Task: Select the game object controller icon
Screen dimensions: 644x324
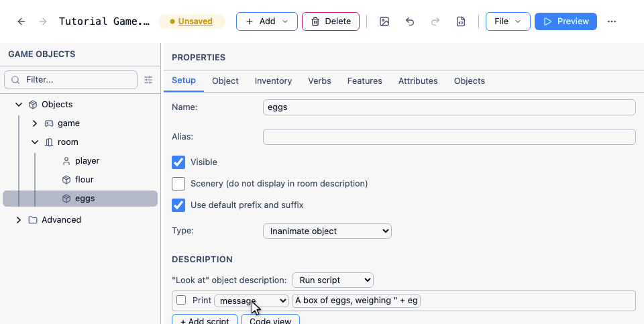Action: pyautogui.click(x=49, y=123)
